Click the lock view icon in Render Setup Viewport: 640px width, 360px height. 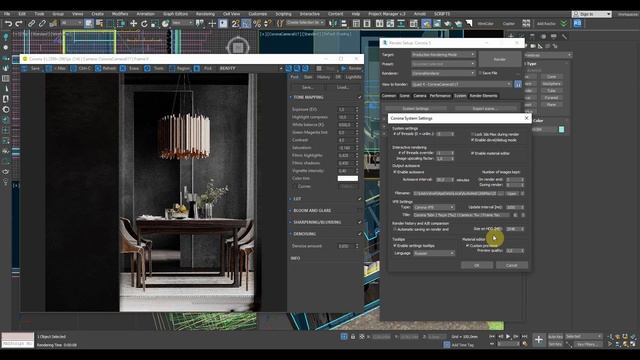(518, 84)
